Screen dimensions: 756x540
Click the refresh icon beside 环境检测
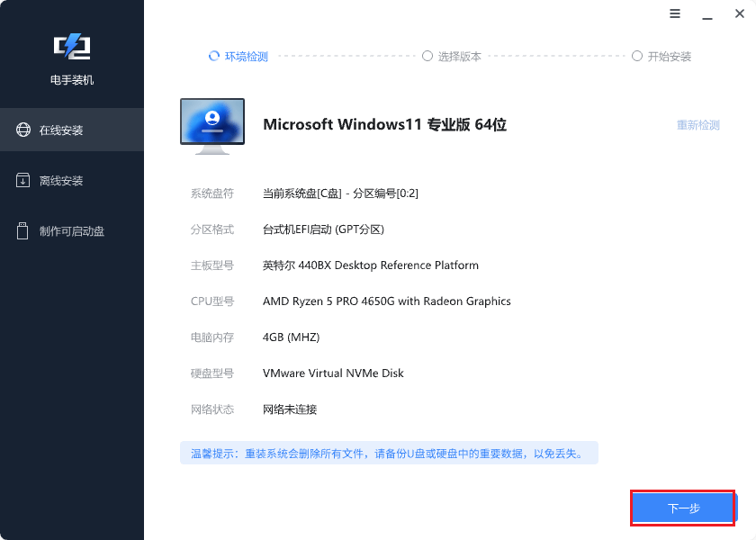(214, 55)
